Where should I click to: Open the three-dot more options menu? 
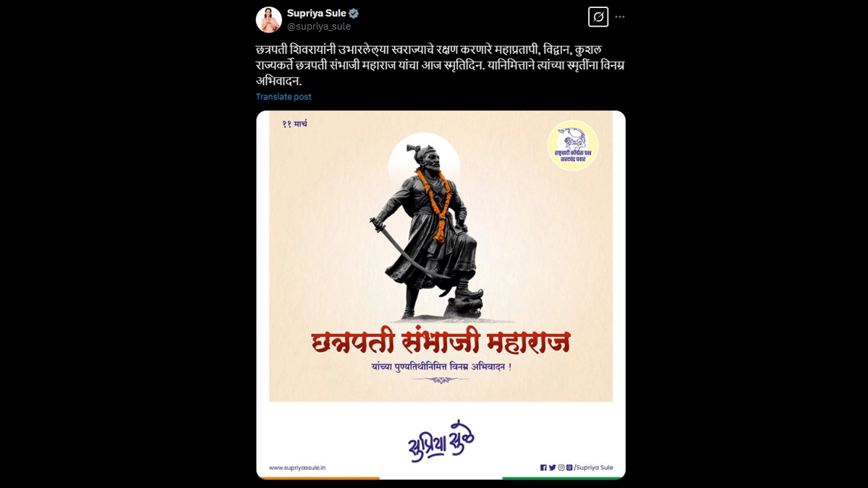(620, 17)
